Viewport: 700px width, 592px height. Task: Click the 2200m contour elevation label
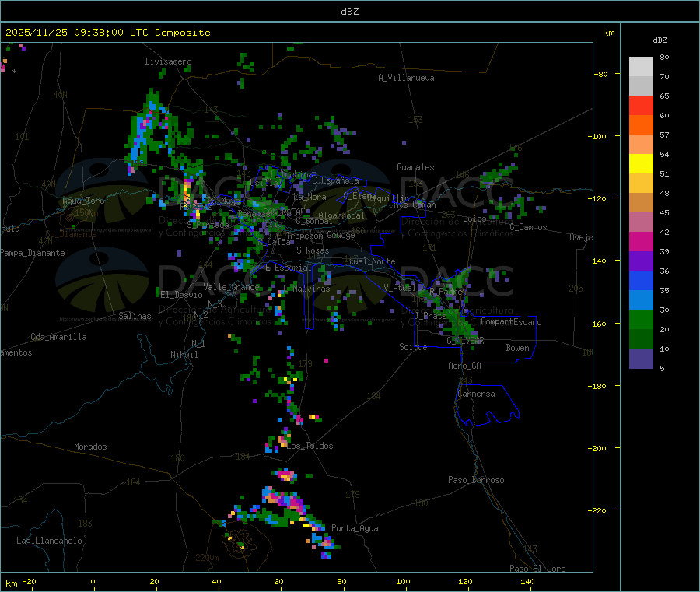point(207,558)
